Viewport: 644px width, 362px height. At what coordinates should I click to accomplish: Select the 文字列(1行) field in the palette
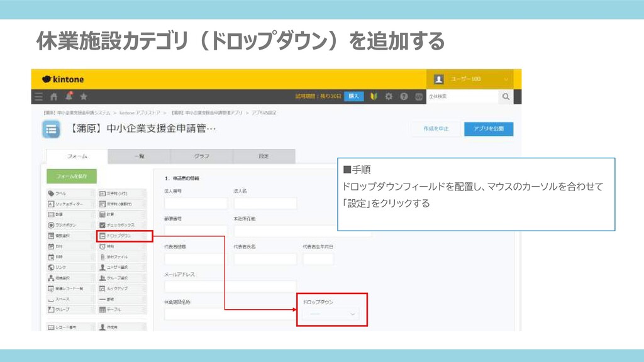click(121, 194)
